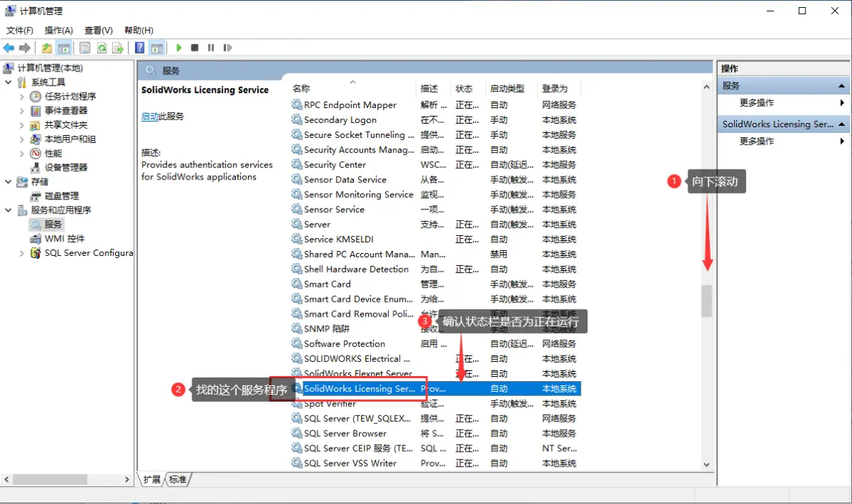Expand the SQL Server Configuration tree node
The height and width of the screenshot is (504, 852).
click(21, 253)
